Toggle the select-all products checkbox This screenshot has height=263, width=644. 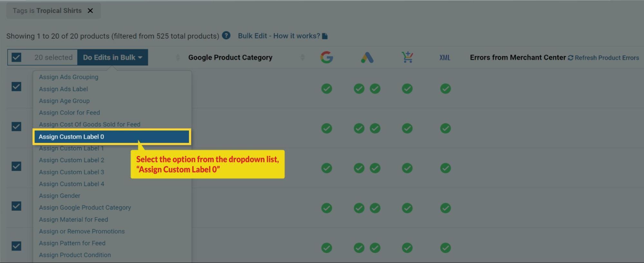(x=16, y=57)
